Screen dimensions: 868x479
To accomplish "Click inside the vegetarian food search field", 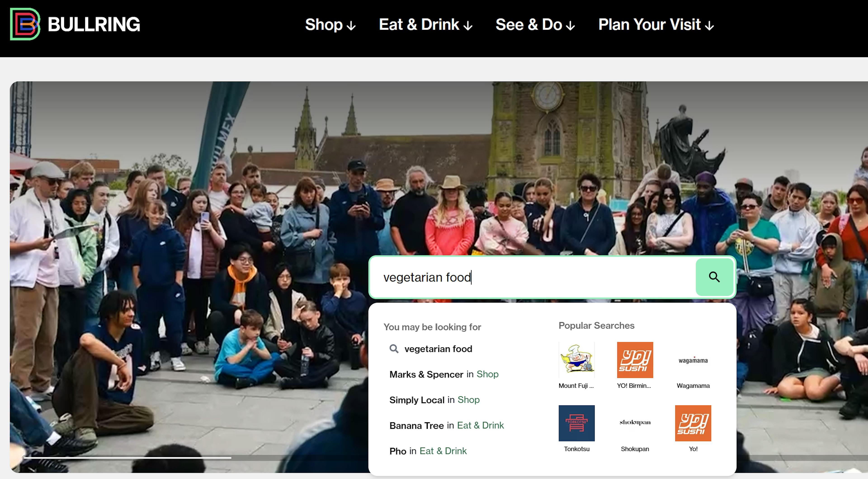I will click(539, 277).
